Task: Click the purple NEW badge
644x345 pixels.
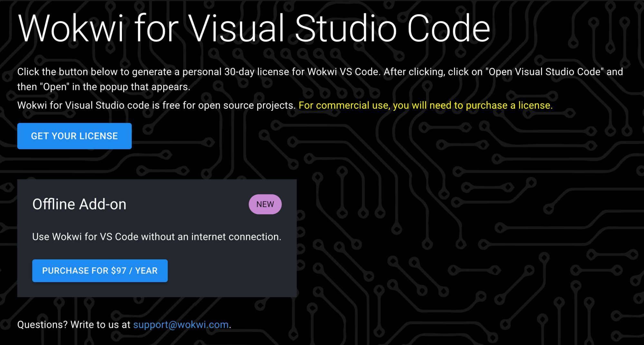Action: point(265,204)
